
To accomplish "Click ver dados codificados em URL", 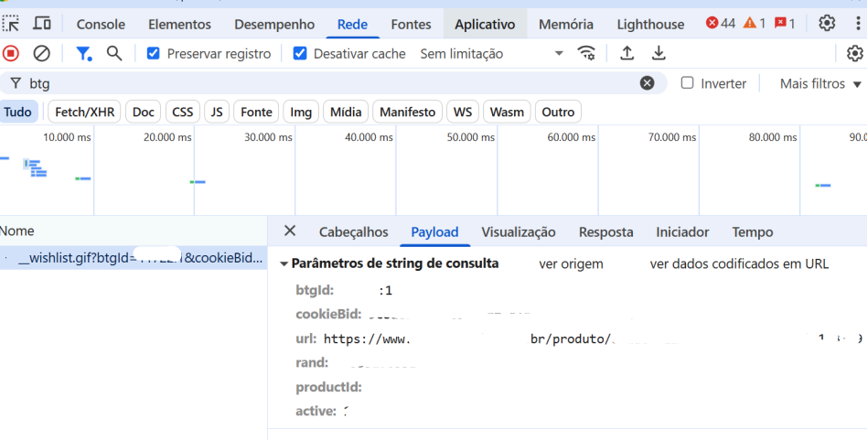I will point(739,264).
